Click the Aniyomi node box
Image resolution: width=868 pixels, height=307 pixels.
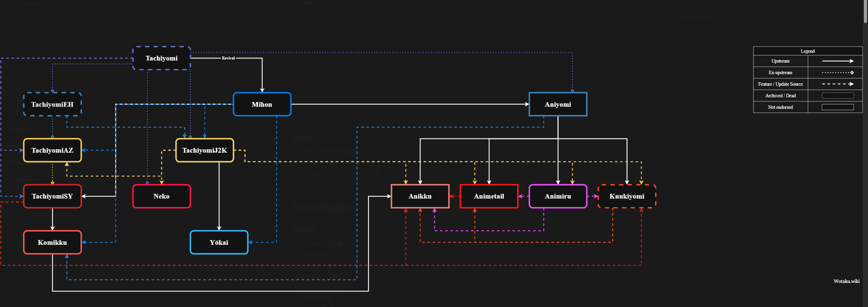558,104
